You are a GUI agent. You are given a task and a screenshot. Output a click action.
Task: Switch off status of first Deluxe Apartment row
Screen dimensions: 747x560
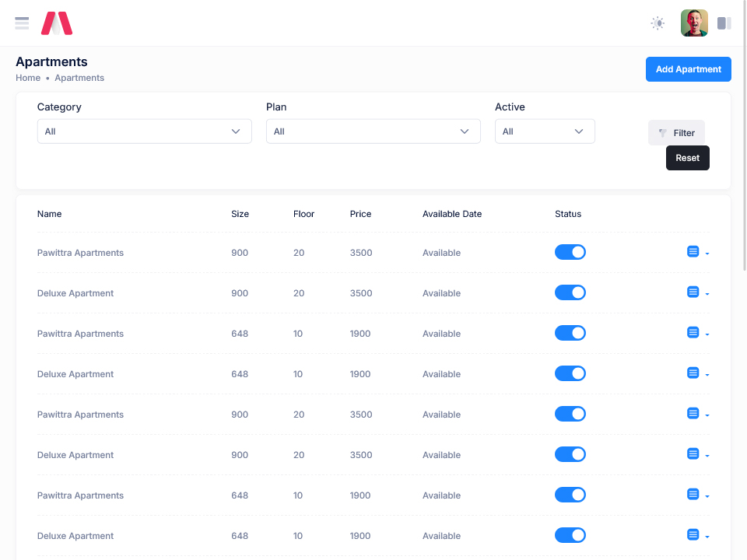(x=570, y=292)
